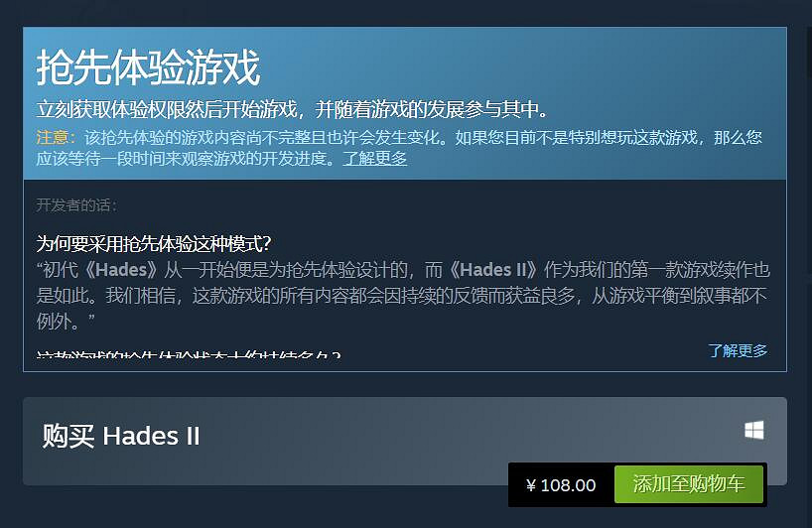Click the yen symbol in the price box
Screen dimensions: 812x528
pos(531,485)
